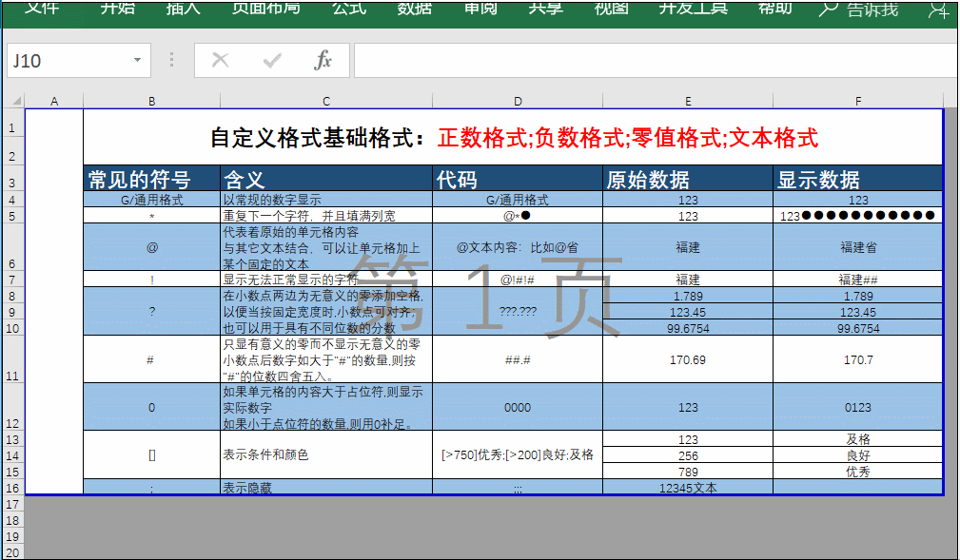Click cell 重复下一个字符, 并且填满列宽
This screenshot has height=560, width=960.
click(x=326, y=216)
